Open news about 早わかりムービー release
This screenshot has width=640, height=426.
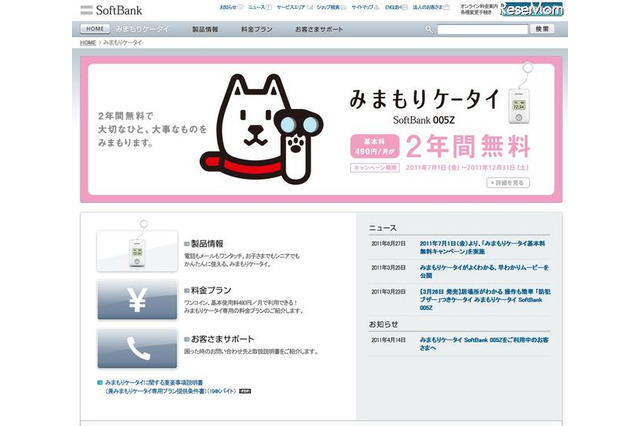484,271
